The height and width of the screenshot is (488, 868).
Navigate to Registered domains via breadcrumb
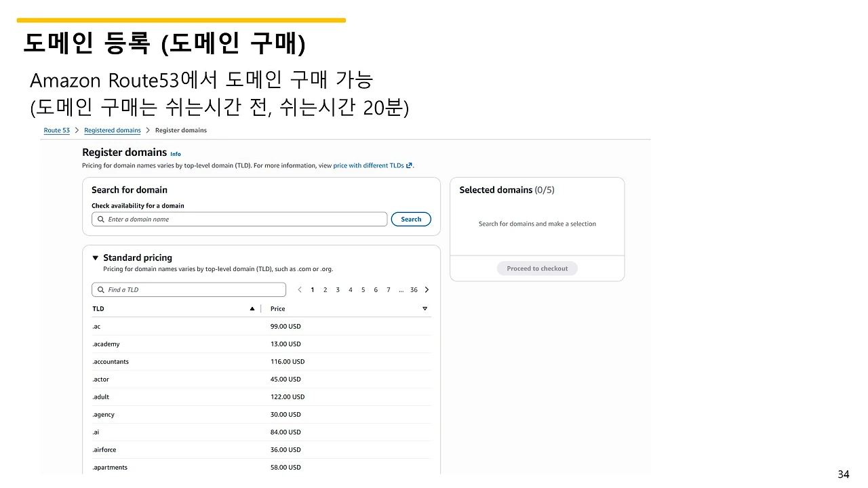112,130
